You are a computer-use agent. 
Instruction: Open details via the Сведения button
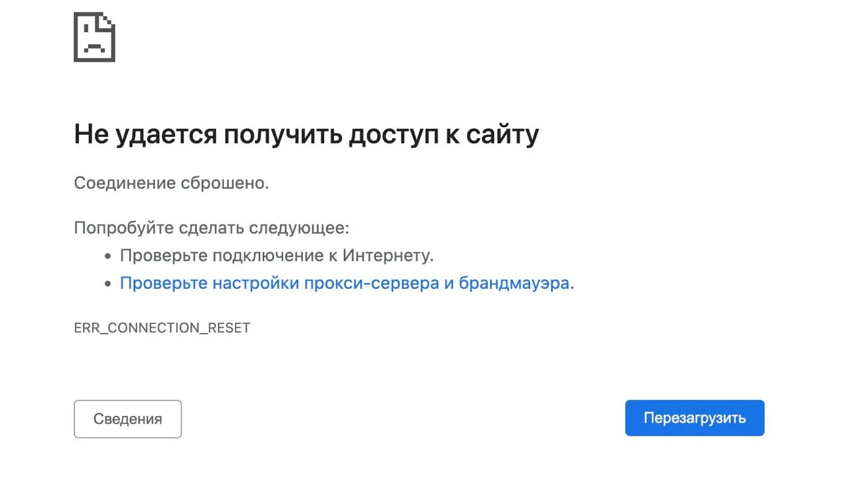pos(128,419)
